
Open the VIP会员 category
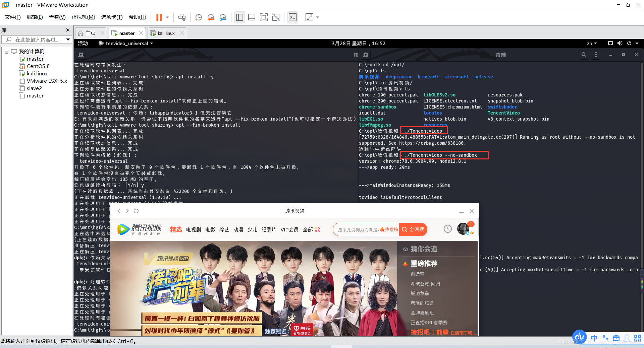289,229
